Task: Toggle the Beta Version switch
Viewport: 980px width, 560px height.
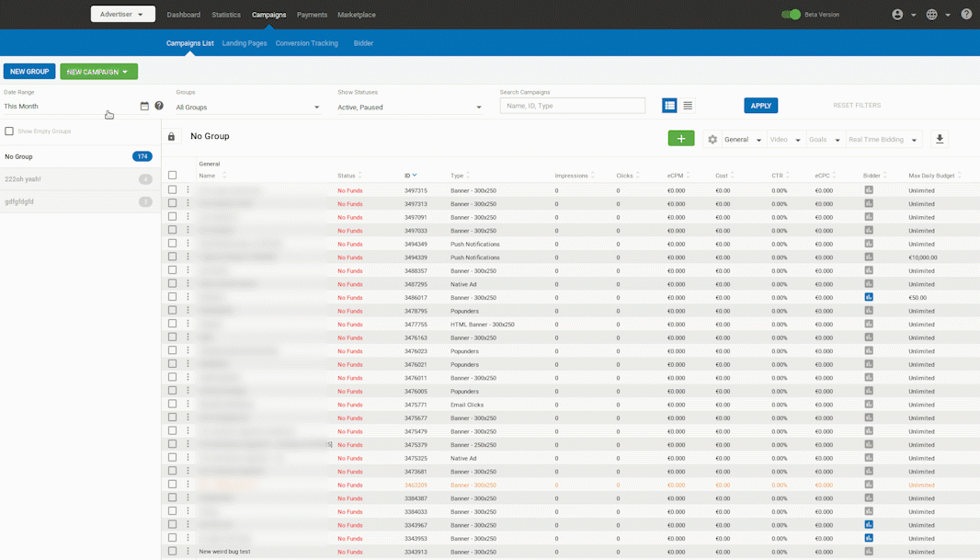Action: (791, 15)
